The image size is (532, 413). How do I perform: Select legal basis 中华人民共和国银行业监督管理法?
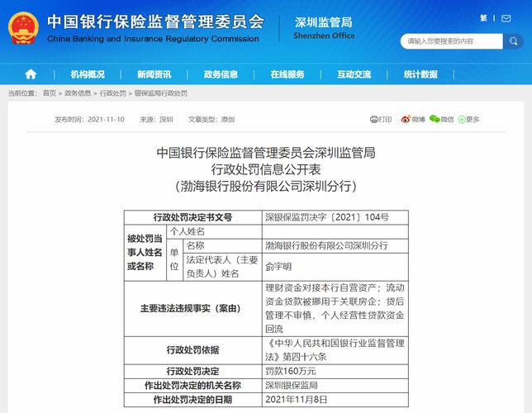[x=335, y=350]
